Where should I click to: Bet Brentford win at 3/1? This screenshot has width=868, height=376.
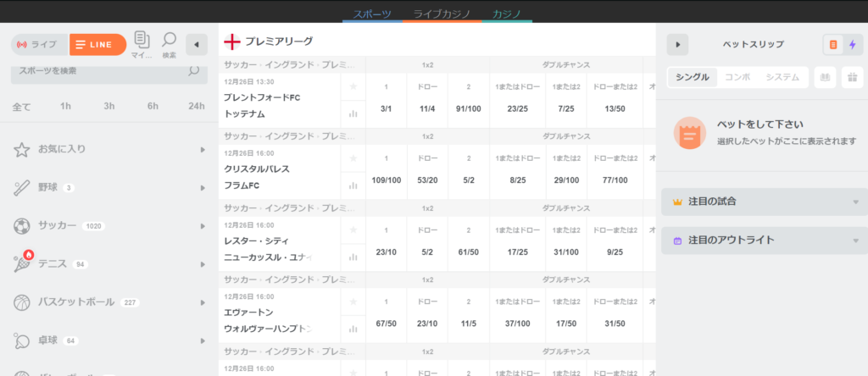pos(387,109)
